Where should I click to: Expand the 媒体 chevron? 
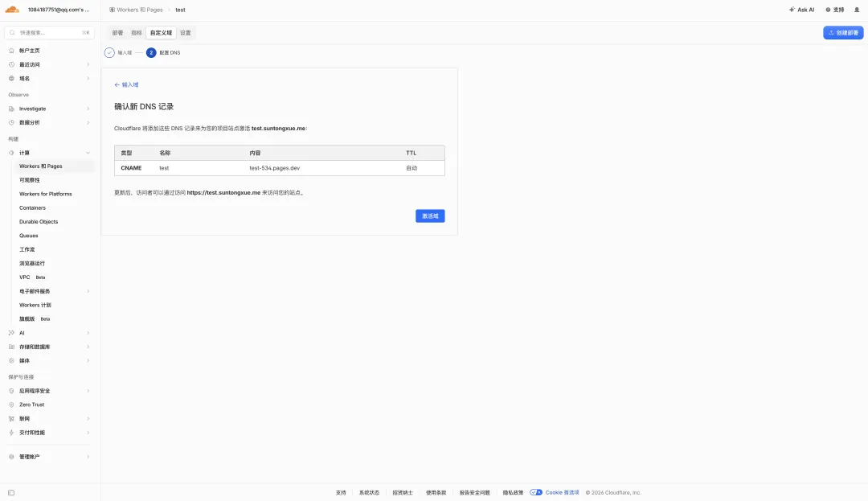[x=88, y=361]
